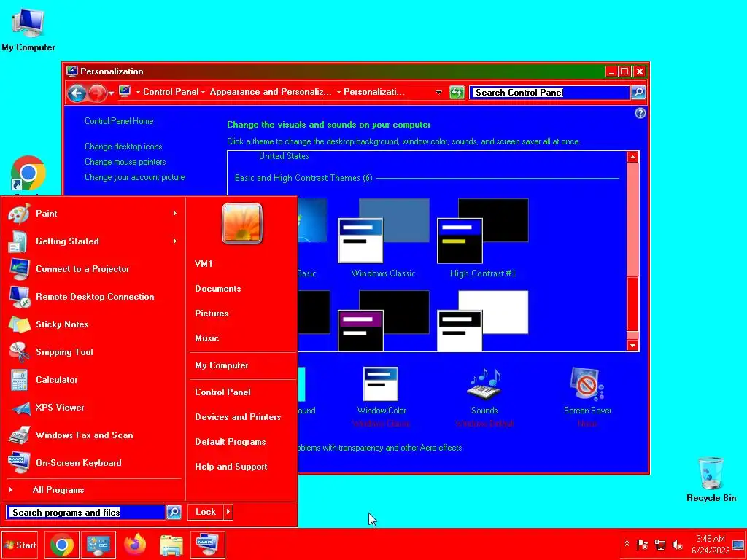Image resolution: width=747 pixels, height=560 pixels.
Task: Open Change mouse pointers link
Action: 125,162
